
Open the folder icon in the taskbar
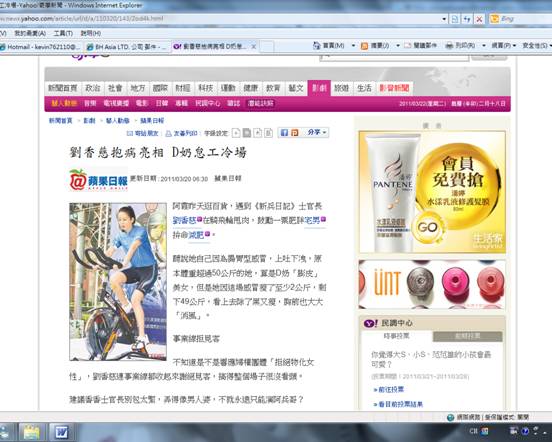[x=32, y=432]
